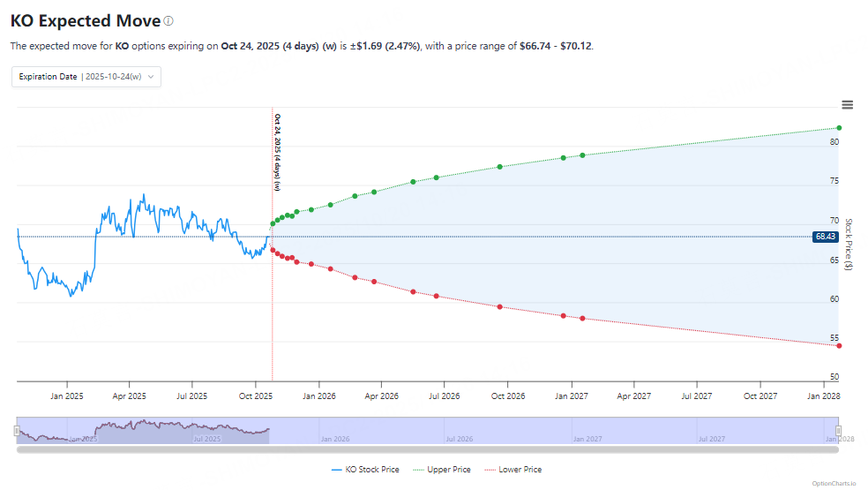Click the 68.43 current price label
This screenshot has height=490, width=868.
[x=825, y=237]
